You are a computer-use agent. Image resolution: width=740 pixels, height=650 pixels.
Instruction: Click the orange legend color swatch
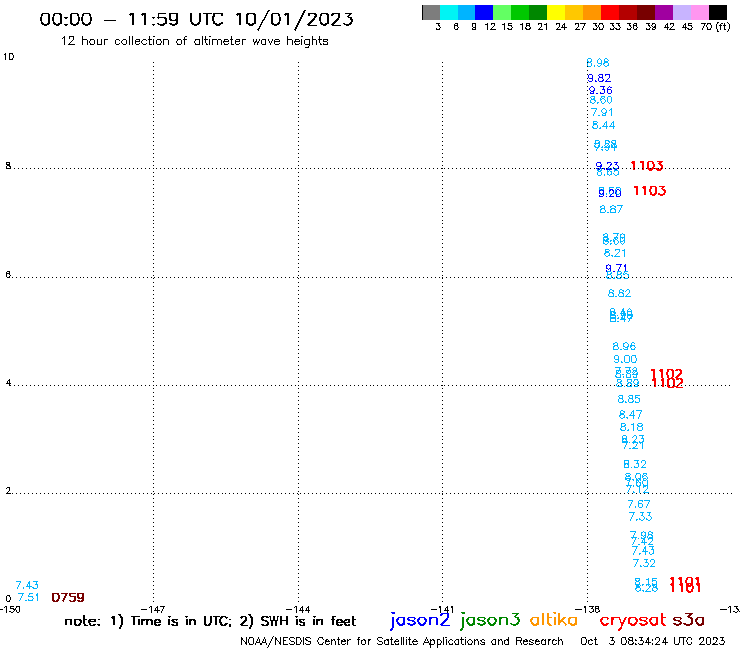point(592,12)
